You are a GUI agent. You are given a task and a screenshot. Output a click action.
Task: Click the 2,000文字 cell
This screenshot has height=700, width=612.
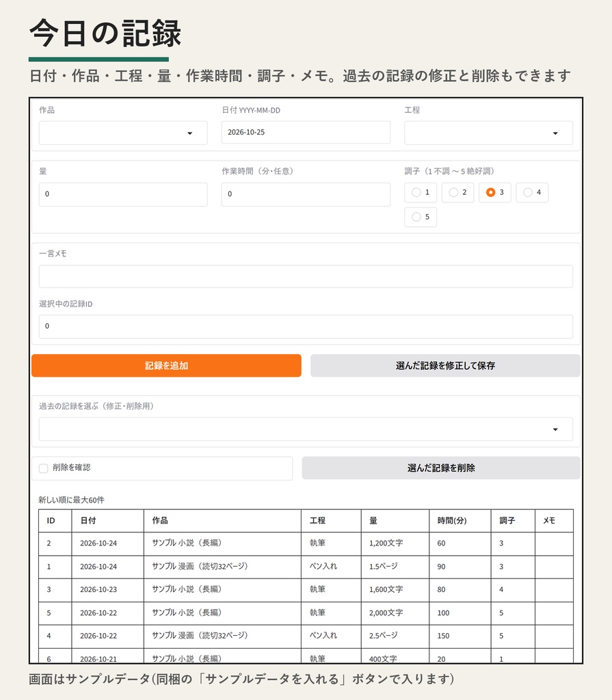pos(395,613)
